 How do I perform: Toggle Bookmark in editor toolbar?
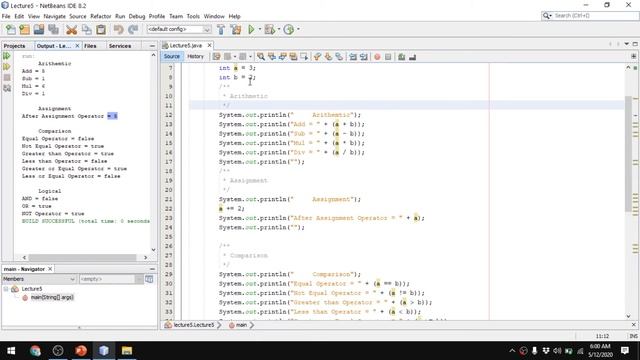(x=339, y=57)
